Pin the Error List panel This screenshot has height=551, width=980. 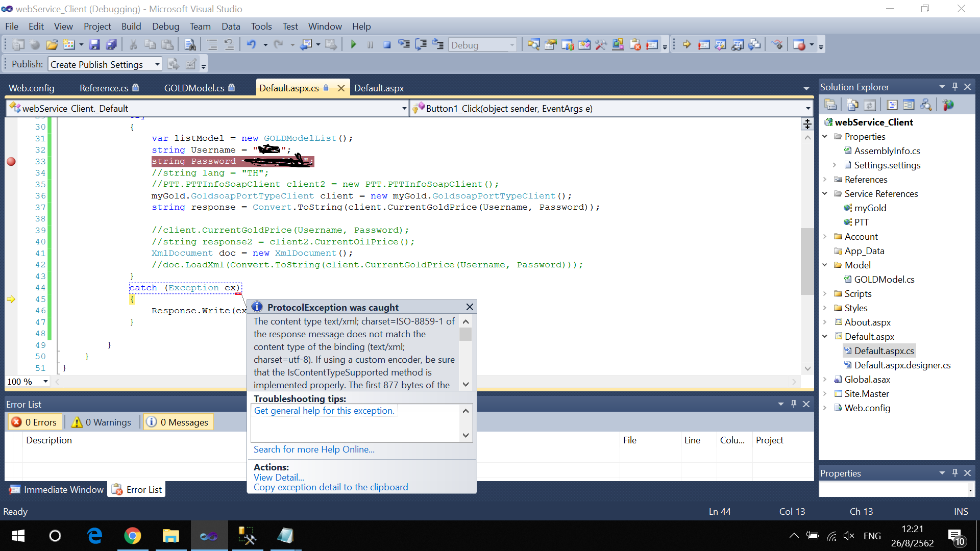[x=794, y=404]
